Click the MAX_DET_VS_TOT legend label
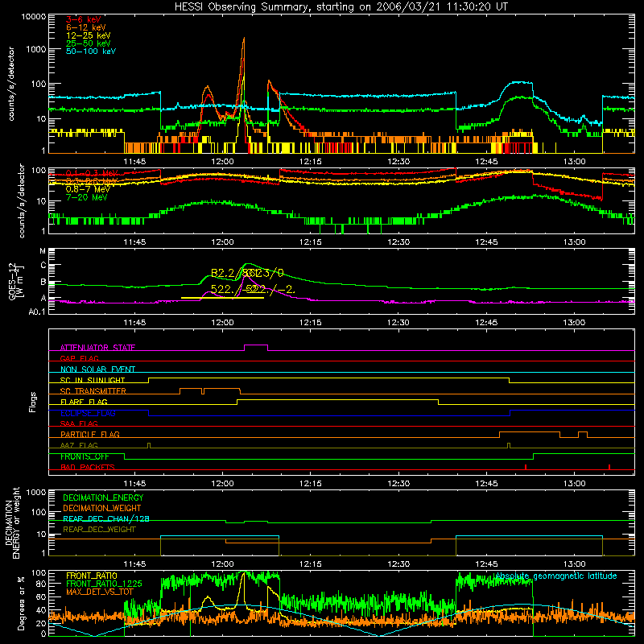This screenshot has height=644, width=644. pyautogui.click(x=100, y=592)
